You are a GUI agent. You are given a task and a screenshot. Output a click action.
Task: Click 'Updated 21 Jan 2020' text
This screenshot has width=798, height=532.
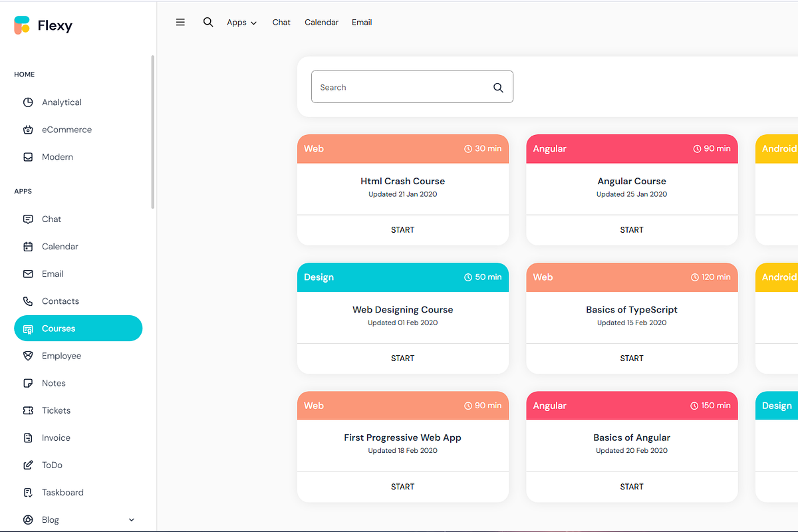point(403,194)
